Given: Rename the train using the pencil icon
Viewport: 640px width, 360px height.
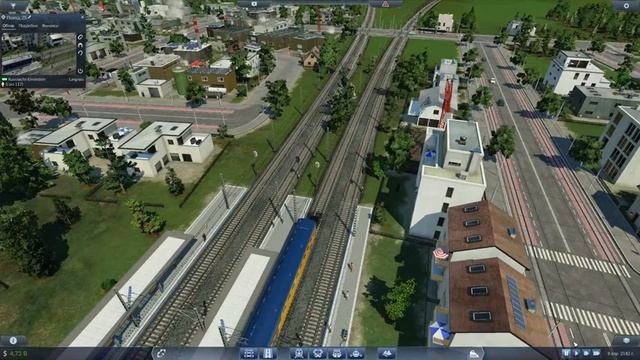Looking at the screenshot, I should 29,18.
